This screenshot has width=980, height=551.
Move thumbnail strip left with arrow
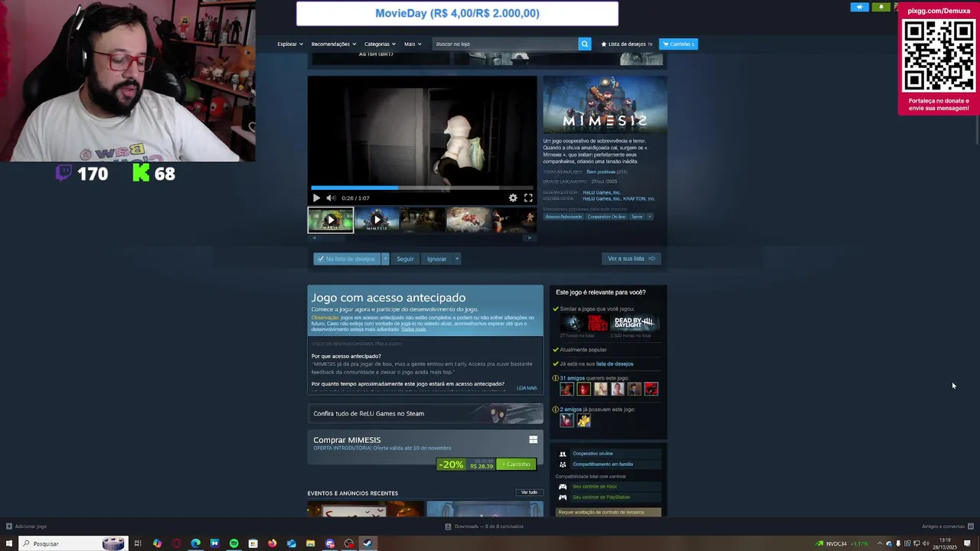point(314,238)
